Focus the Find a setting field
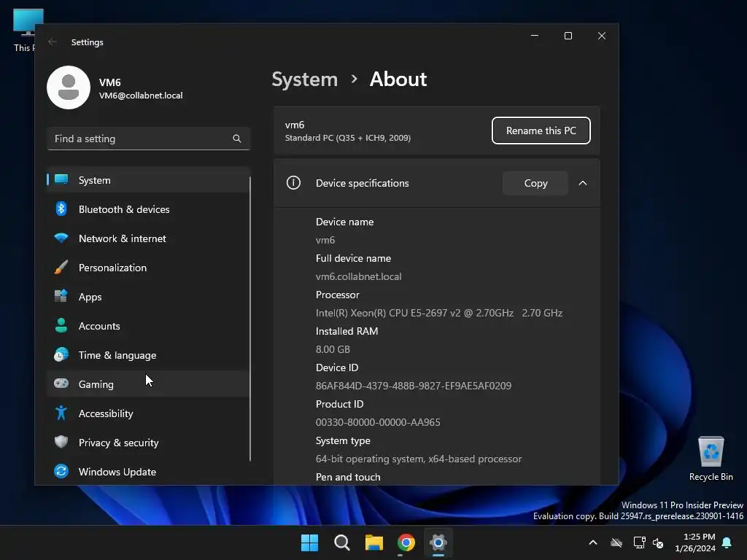747x560 pixels. click(148, 139)
